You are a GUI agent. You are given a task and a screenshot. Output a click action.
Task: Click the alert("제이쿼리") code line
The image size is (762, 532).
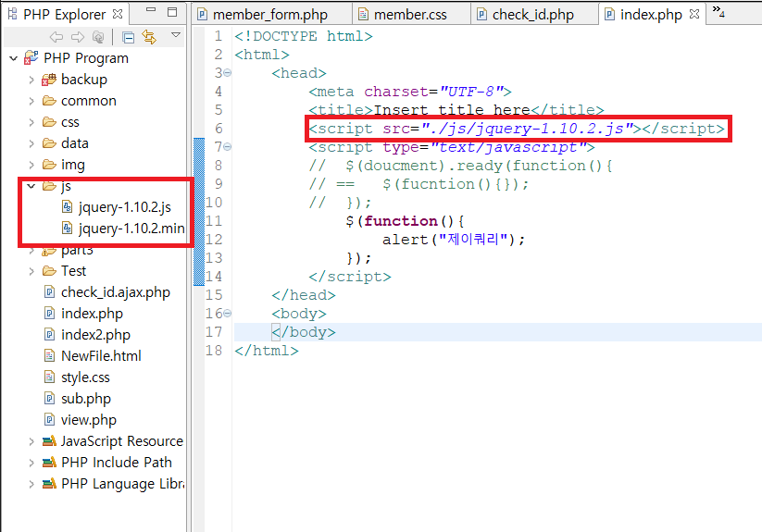[x=454, y=240]
